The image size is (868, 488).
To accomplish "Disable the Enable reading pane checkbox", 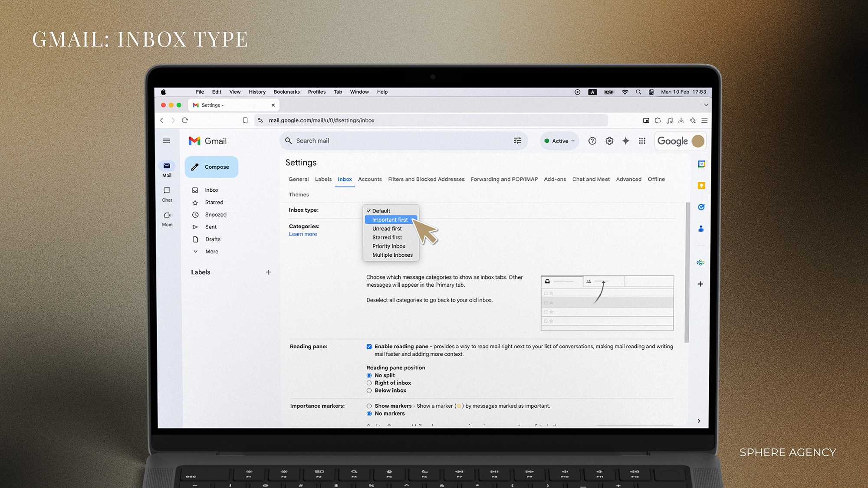I will [369, 347].
